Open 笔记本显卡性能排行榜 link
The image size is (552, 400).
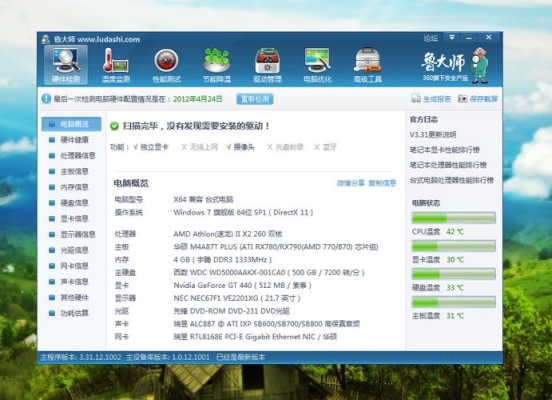[x=445, y=150]
